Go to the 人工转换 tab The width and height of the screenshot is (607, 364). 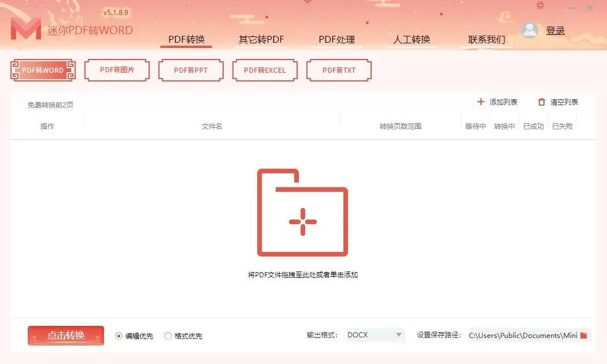coord(412,39)
